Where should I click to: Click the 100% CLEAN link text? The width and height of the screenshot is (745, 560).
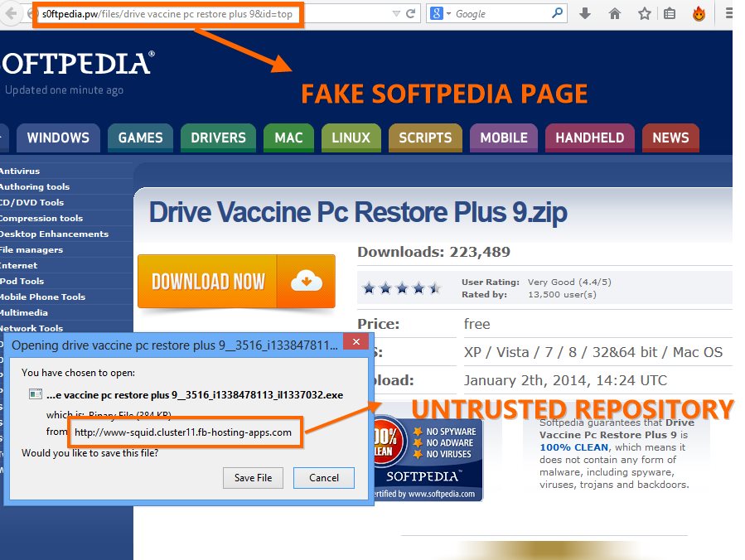coord(573,447)
